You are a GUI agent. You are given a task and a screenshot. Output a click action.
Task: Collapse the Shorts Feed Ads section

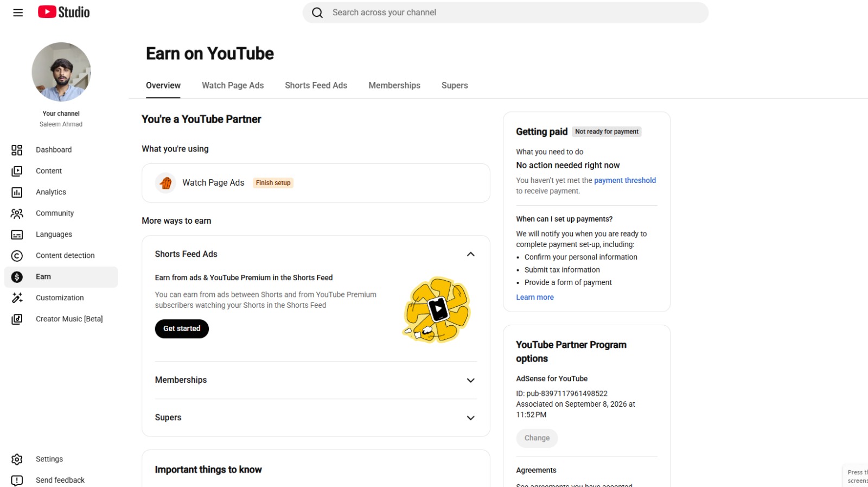point(470,254)
